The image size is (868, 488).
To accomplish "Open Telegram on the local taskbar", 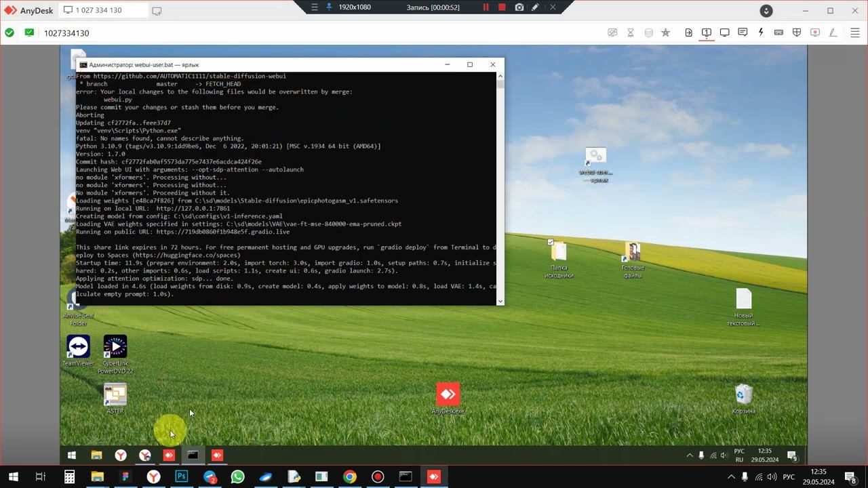I will click(x=210, y=477).
